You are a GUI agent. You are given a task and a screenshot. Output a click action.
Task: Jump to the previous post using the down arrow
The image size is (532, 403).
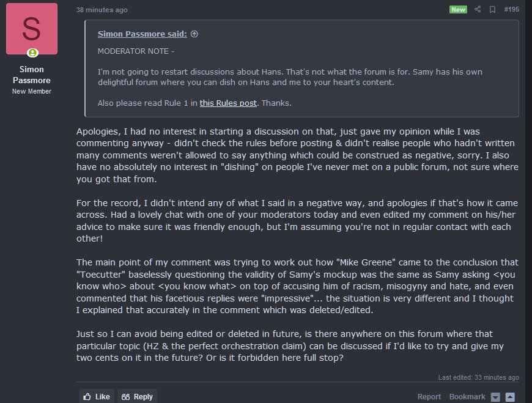click(496, 397)
